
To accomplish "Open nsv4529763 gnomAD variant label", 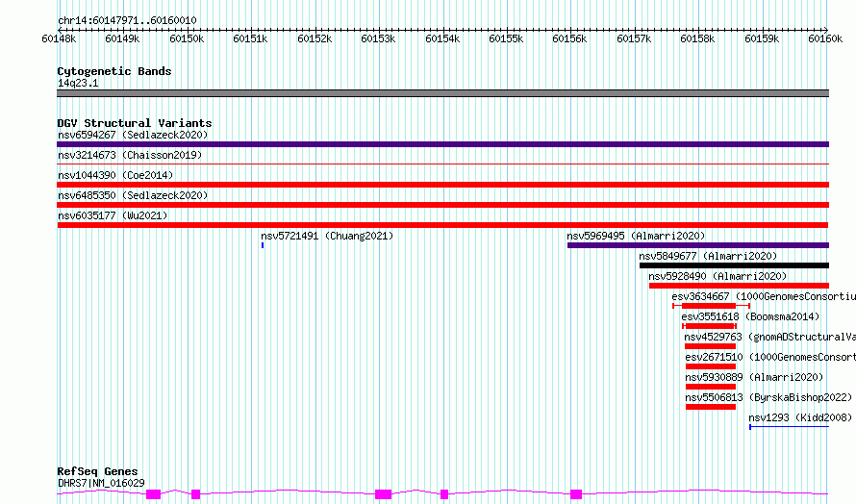I will pos(769,337).
